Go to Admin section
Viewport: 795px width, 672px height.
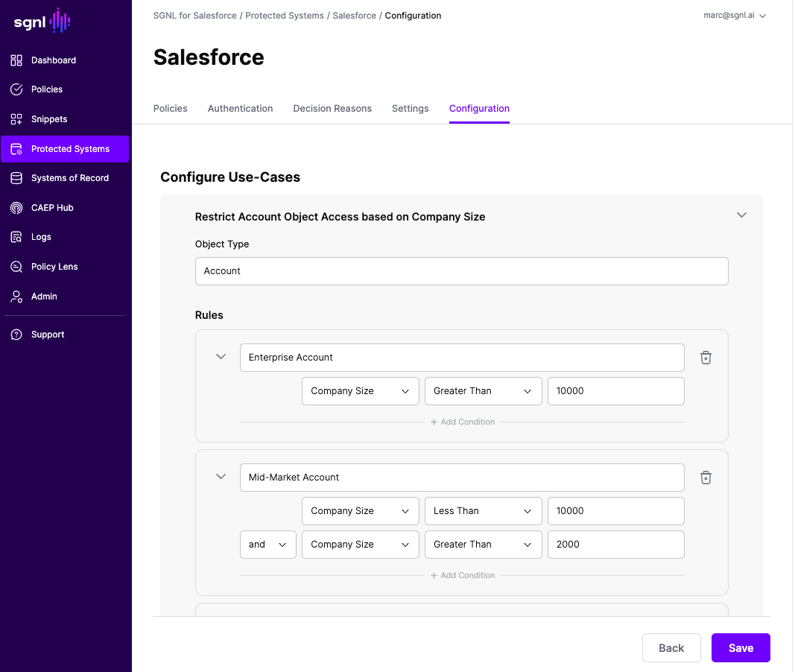tap(44, 297)
